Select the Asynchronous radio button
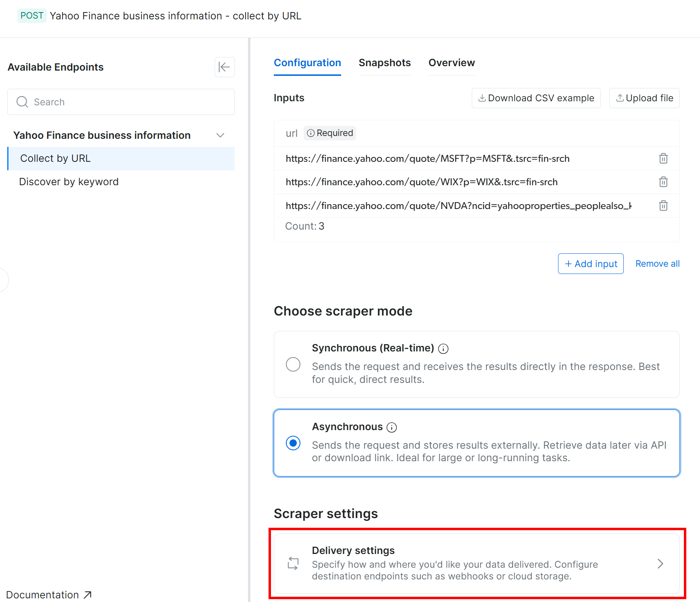The width and height of the screenshot is (700, 602). [293, 443]
